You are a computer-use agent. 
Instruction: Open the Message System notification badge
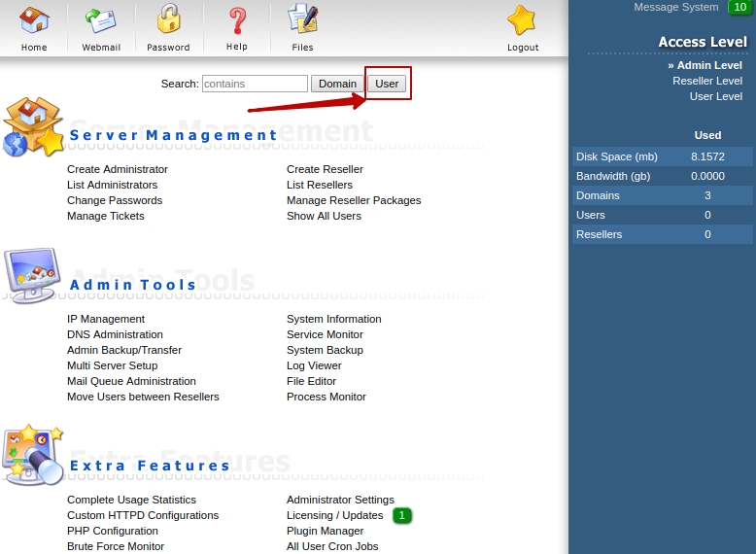point(739,8)
